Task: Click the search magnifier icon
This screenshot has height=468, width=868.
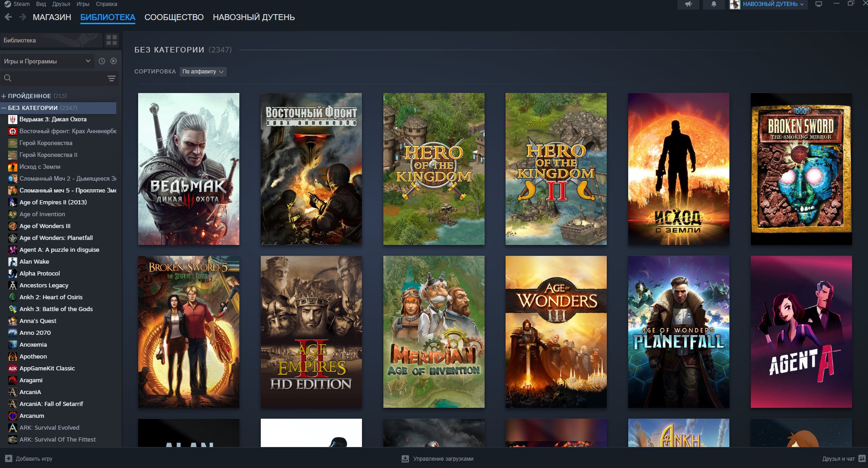Action: (8, 78)
